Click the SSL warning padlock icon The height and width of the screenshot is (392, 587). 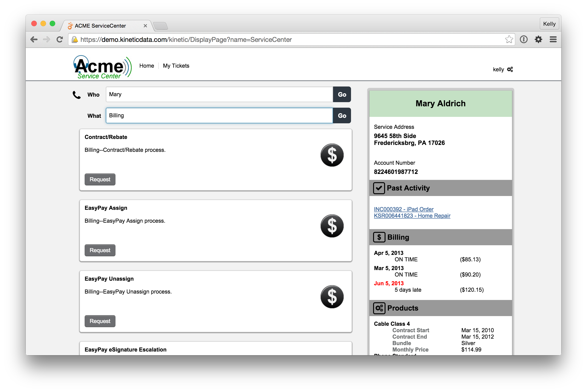coord(75,40)
